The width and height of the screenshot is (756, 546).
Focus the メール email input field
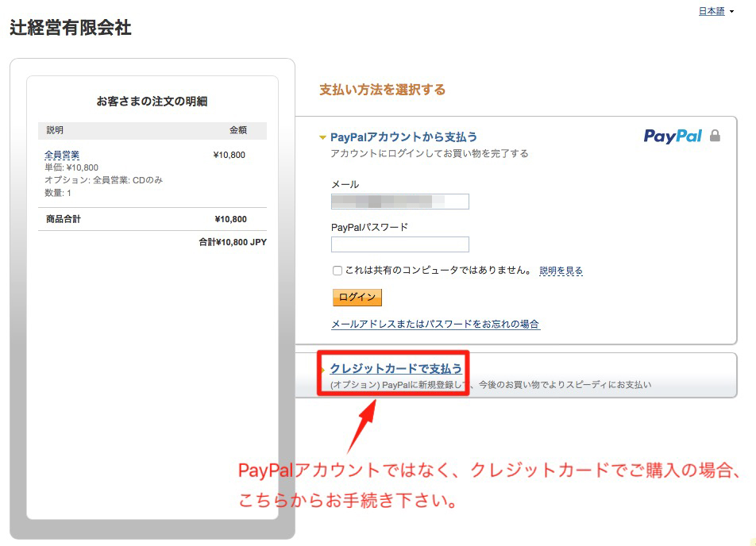[399, 202]
